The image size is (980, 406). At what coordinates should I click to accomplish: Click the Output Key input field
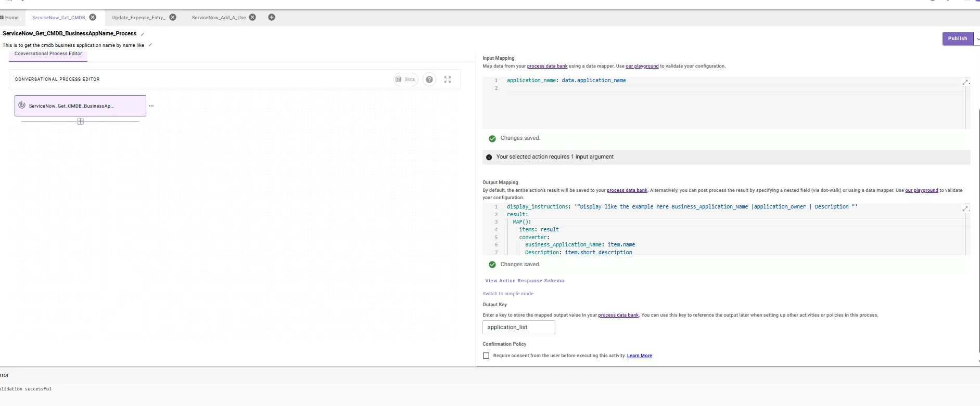[x=519, y=327]
